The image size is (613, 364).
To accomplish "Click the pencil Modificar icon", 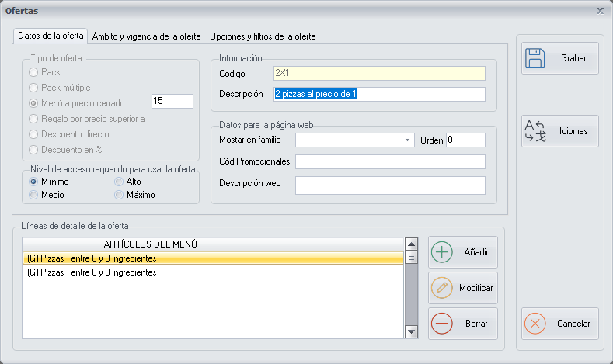I will tap(441, 288).
